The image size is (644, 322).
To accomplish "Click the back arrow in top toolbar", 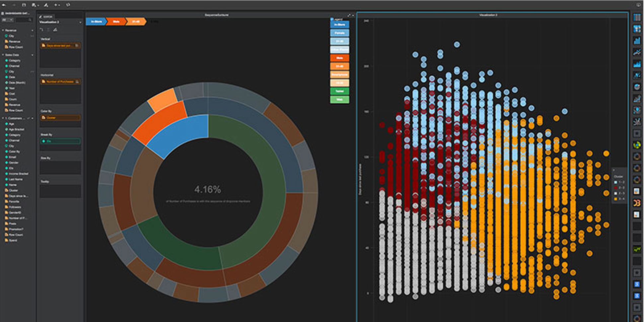I will (4, 5).
